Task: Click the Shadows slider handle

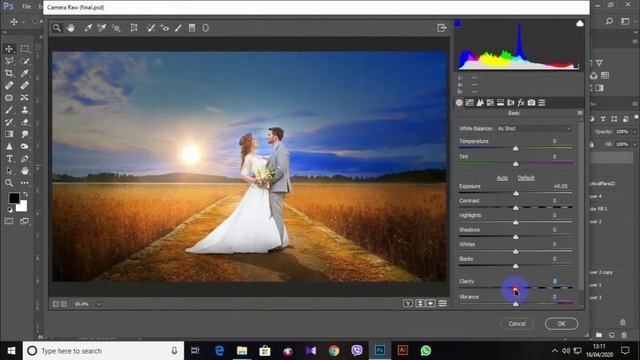Action: click(516, 237)
